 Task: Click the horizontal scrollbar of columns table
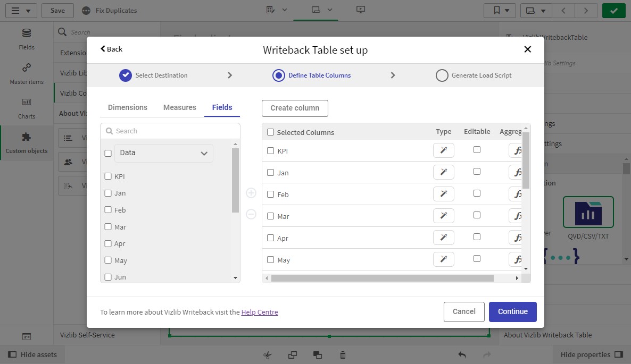382,278
